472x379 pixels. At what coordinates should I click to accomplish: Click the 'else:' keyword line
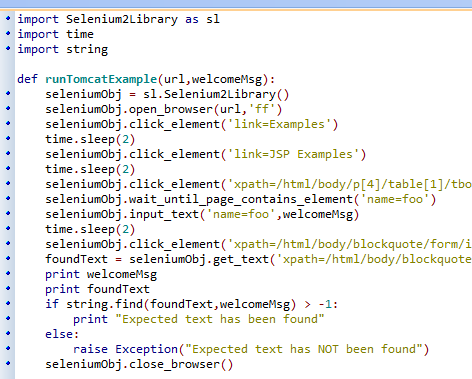(x=62, y=334)
